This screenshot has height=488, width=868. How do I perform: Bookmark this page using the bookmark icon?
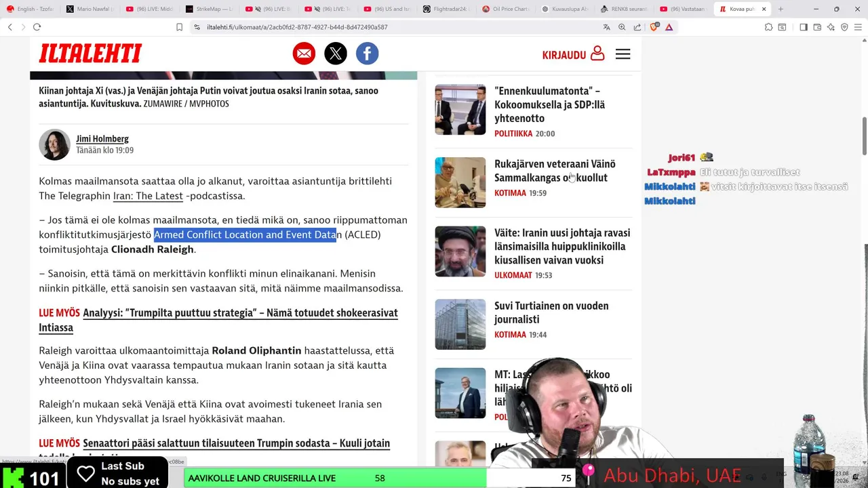coord(179,27)
